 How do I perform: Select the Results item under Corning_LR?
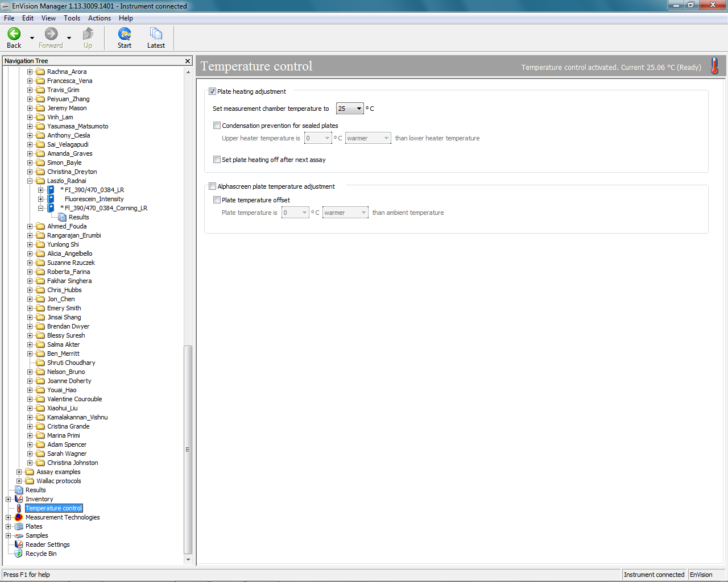coord(78,217)
